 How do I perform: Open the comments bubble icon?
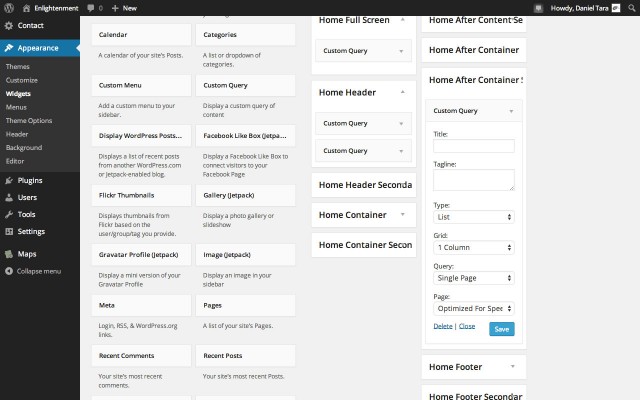point(91,8)
